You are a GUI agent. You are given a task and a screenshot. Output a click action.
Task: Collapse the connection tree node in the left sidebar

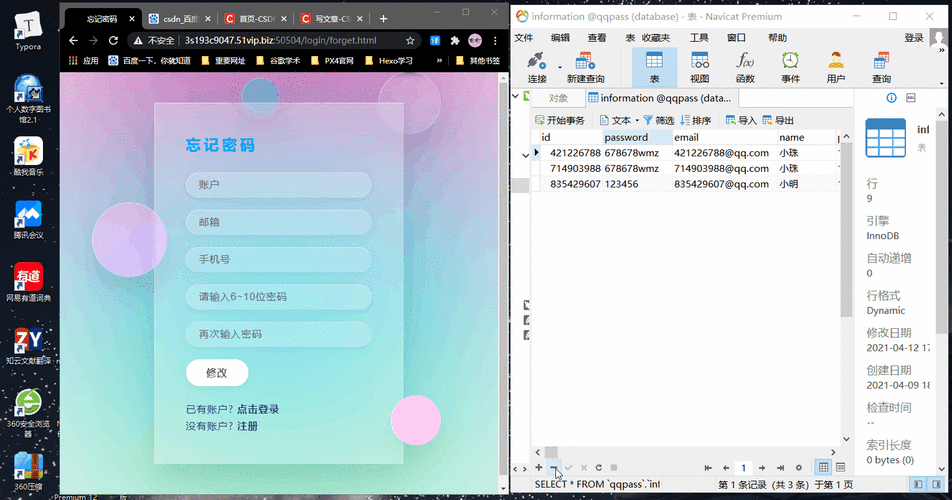pos(517,98)
